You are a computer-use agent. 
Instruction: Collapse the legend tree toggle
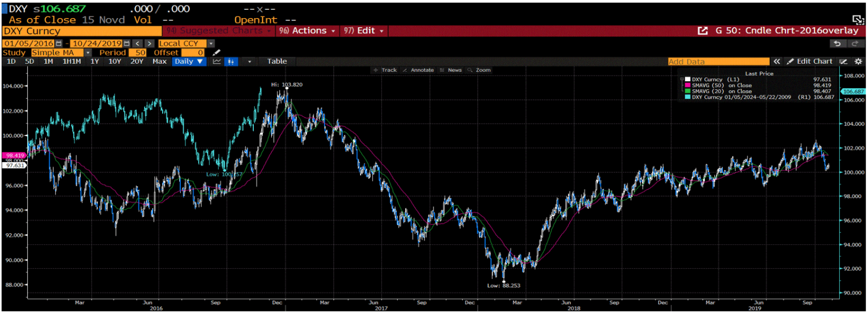(x=682, y=80)
